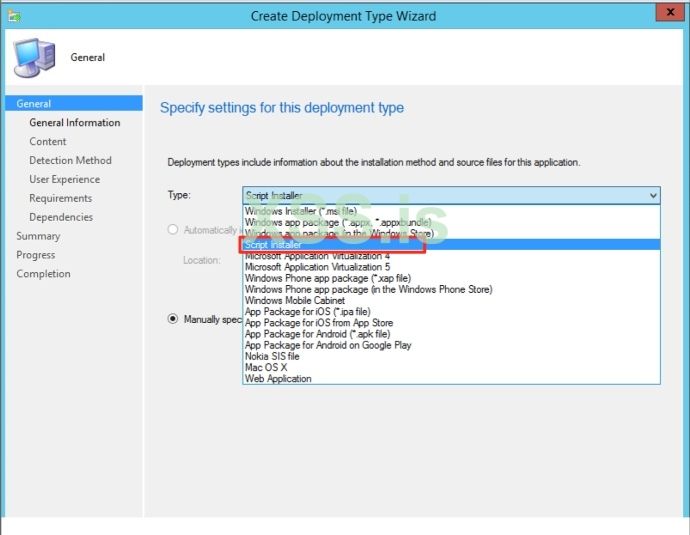Viewport: 690px width, 535px height.
Task: Go to Progress step
Action: pos(36,255)
